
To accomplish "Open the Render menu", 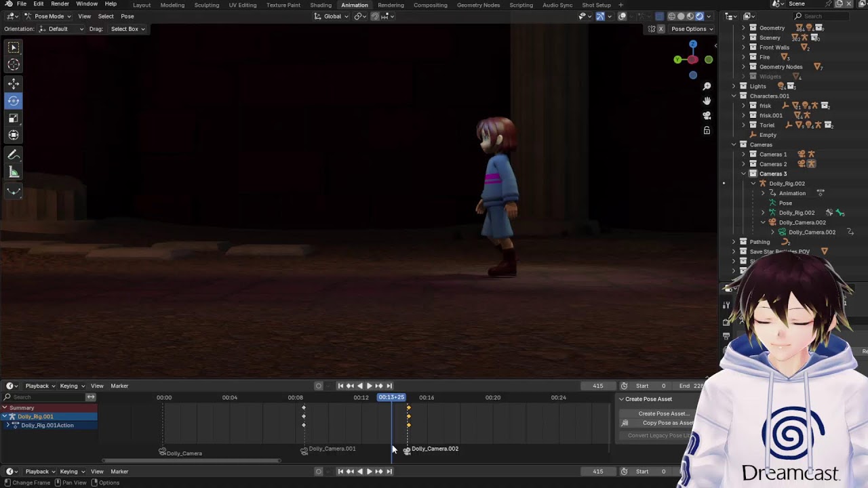I will click(x=60, y=4).
